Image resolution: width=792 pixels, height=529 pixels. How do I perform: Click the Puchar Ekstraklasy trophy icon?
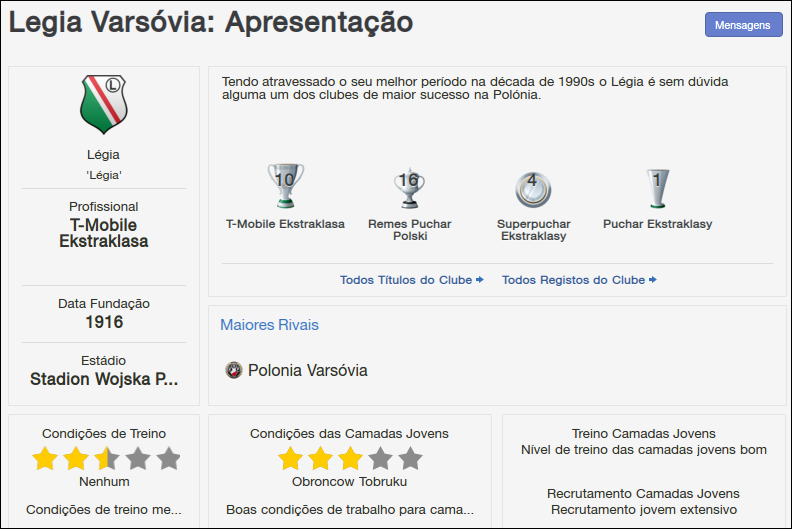coord(657,186)
